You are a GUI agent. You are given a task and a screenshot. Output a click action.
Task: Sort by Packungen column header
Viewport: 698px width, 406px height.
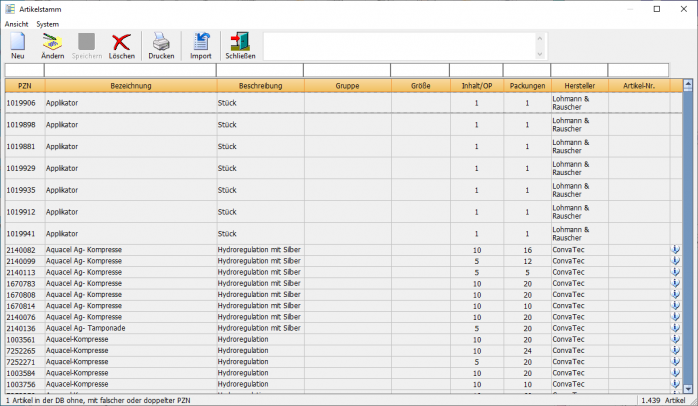[528, 86]
